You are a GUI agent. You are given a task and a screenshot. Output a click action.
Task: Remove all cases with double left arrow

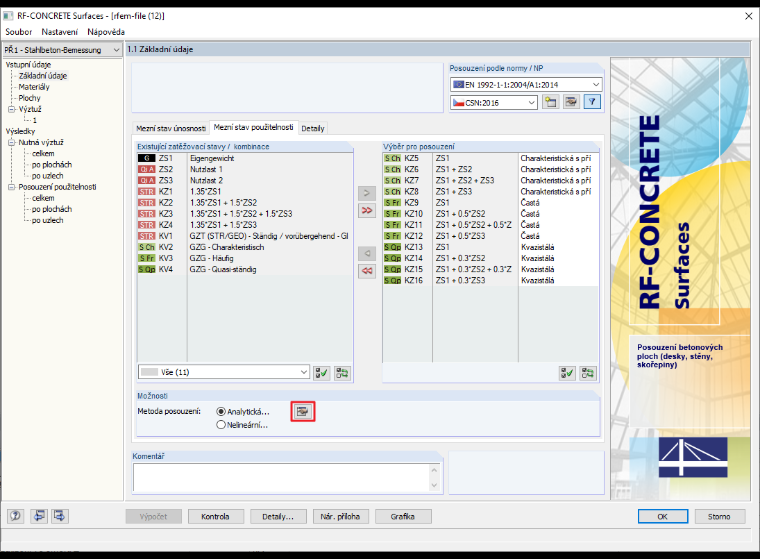click(367, 271)
